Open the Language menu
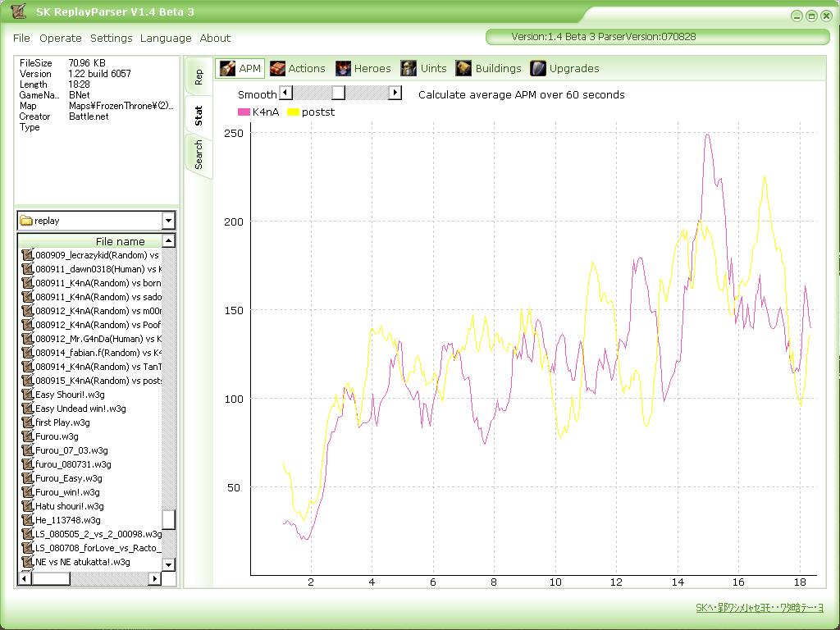Image resolution: width=840 pixels, height=630 pixels. pyautogui.click(x=166, y=38)
